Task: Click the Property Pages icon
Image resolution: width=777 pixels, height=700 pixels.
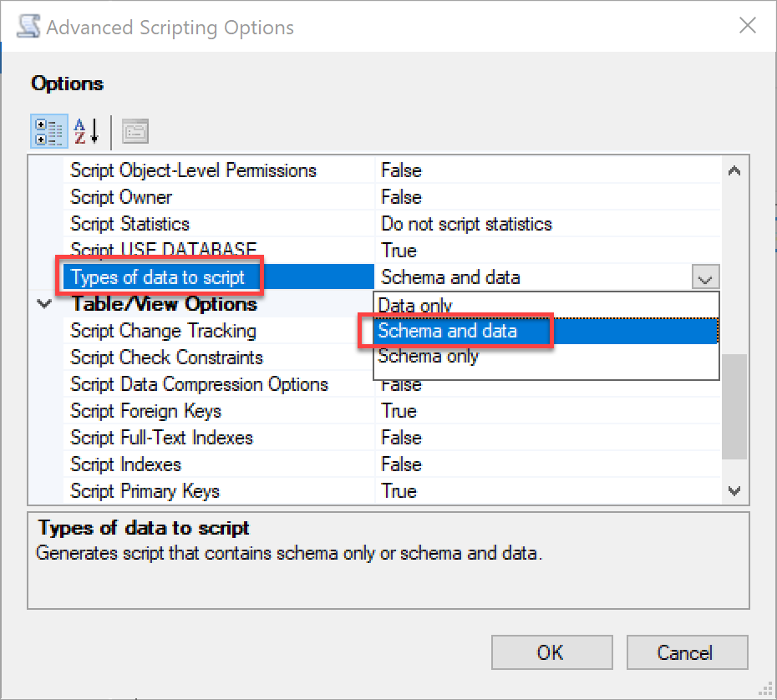Action: point(135,131)
